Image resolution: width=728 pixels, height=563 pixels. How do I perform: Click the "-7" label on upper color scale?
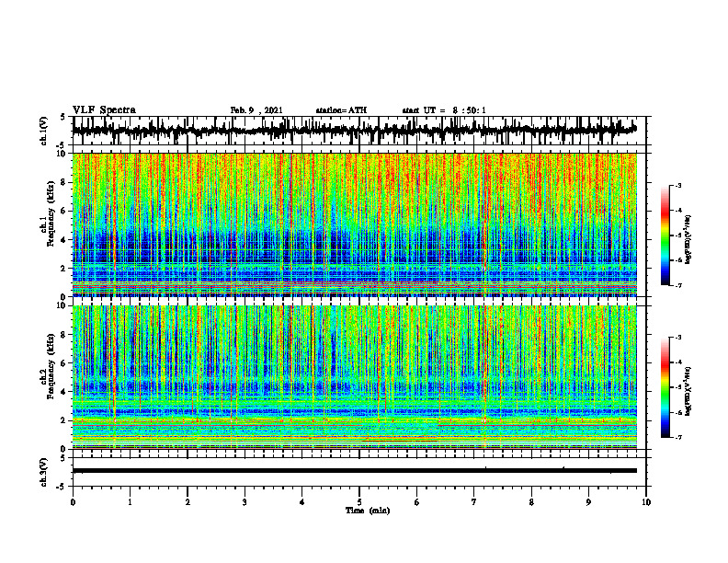tap(677, 285)
